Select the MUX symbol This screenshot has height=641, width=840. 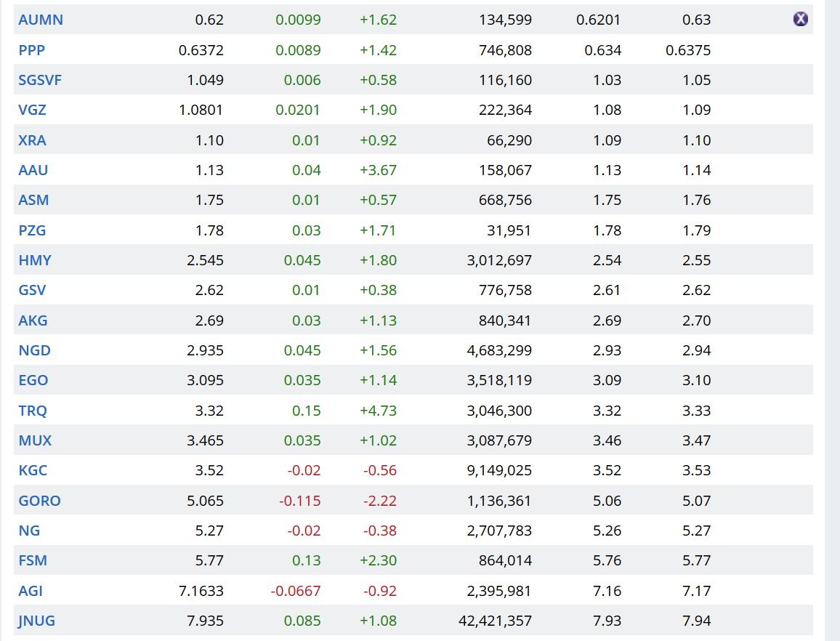(35, 440)
